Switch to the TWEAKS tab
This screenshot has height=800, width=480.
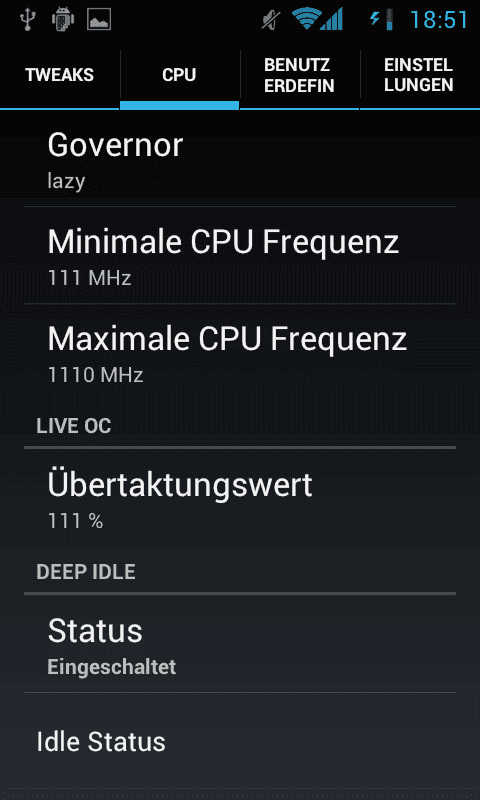pyautogui.click(x=60, y=75)
